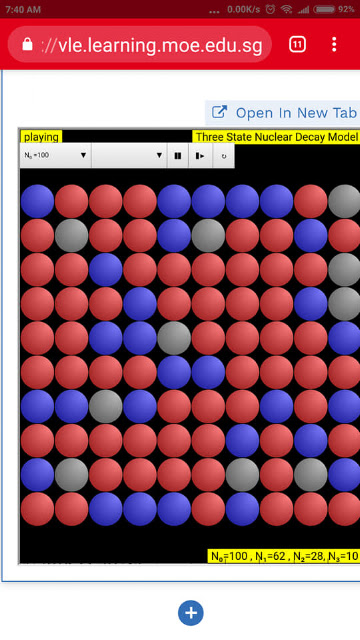360x640 pixels.
Task: Step the simulation forward one frame
Action: tap(200, 156)
